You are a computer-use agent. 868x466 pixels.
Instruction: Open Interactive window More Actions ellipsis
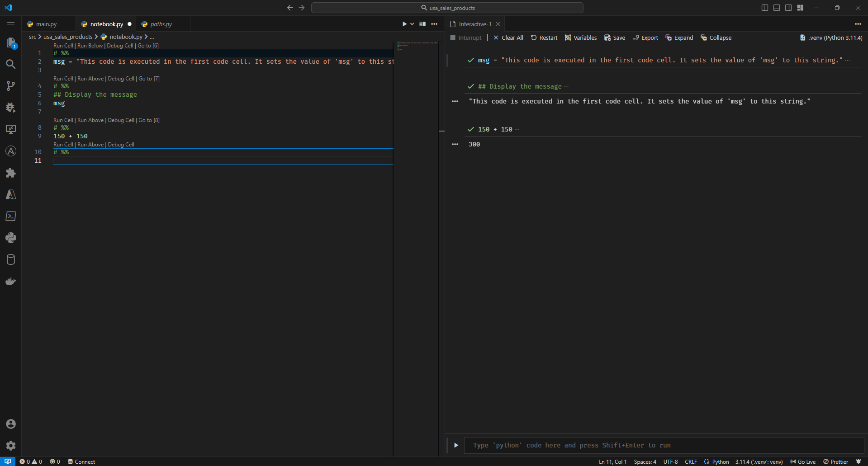pyautogui.click(x=858, y=24)
